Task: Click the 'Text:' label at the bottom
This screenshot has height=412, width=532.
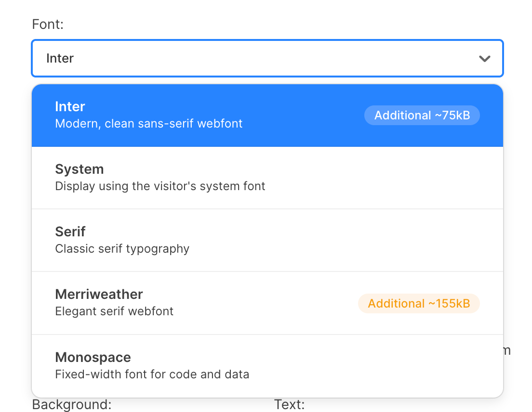Action: 290,404
